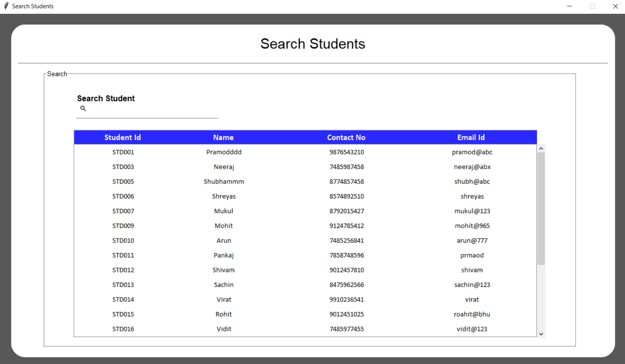
Task: Select the row for student Virat
Action: pos(224,300)
